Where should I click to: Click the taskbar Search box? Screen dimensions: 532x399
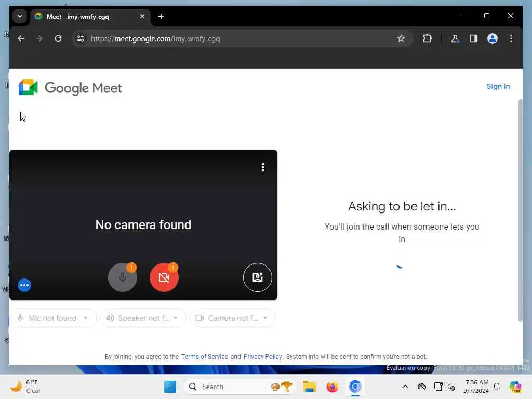240,387
